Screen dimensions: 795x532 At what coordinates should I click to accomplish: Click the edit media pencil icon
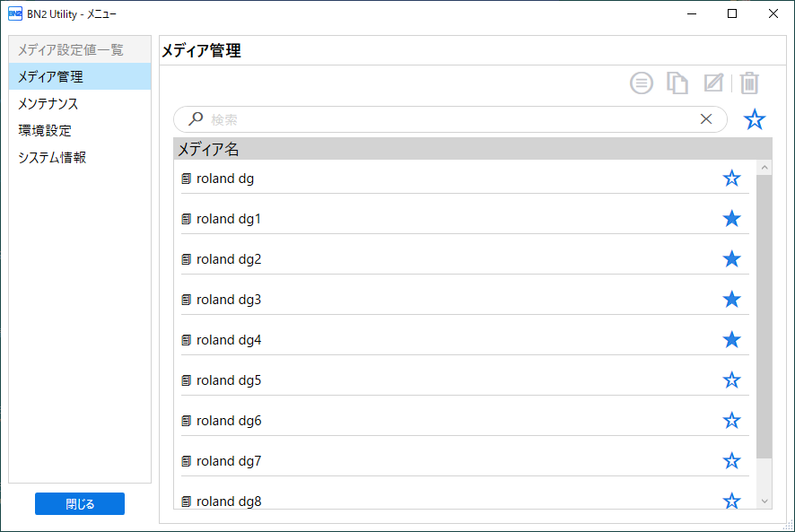click(x=713, y=83)
